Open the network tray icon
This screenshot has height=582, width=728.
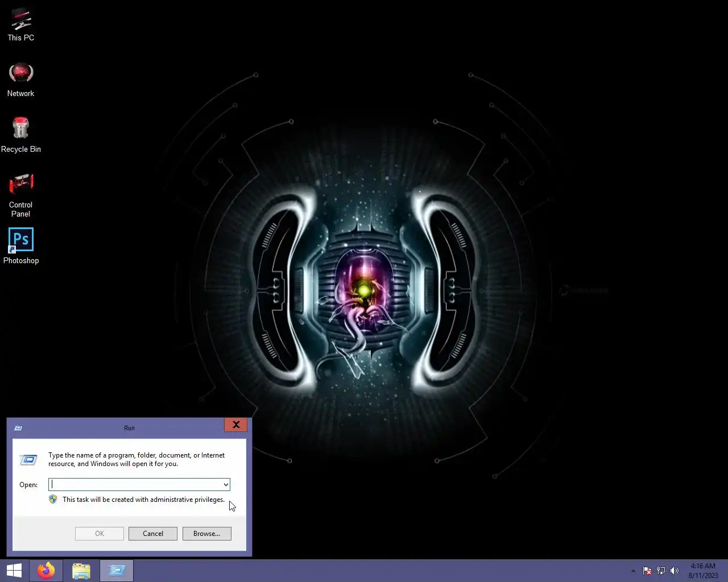coord(661,571)
